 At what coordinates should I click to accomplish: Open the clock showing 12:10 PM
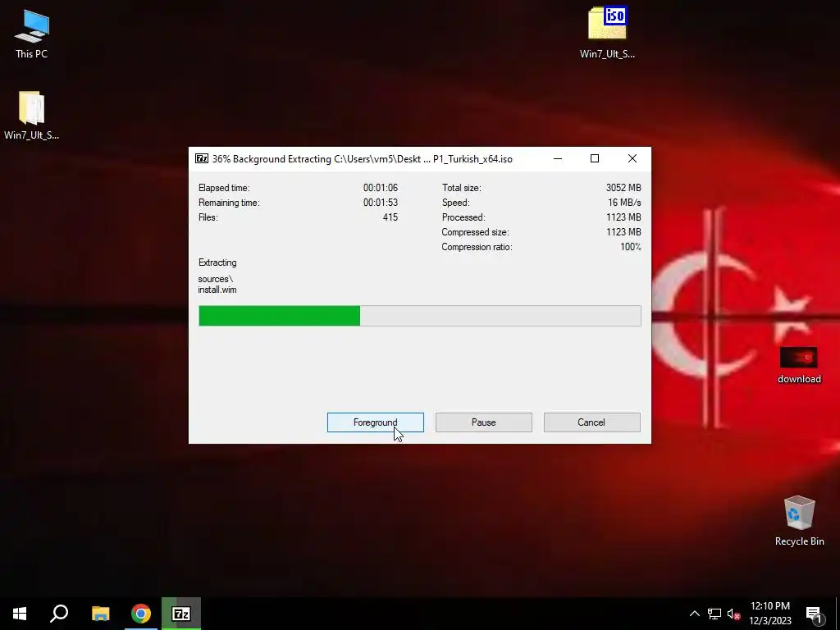769,614
